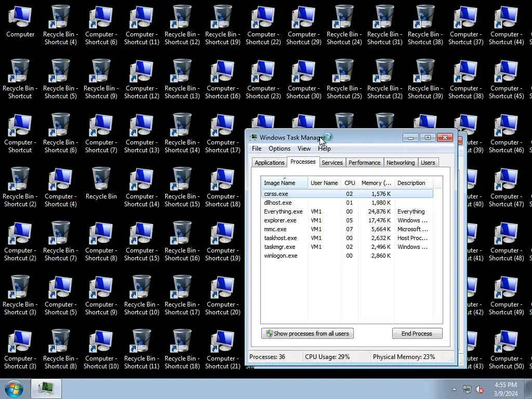532x399 pixels.
Task: Switch to the Performance tab
Action: click(x=364, y=163)
